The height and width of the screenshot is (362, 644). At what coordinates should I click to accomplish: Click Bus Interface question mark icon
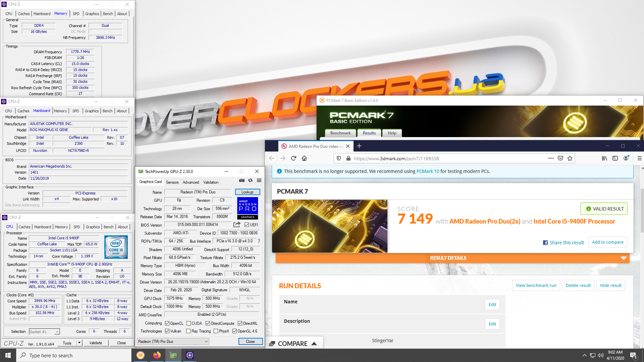pos(259,241)
